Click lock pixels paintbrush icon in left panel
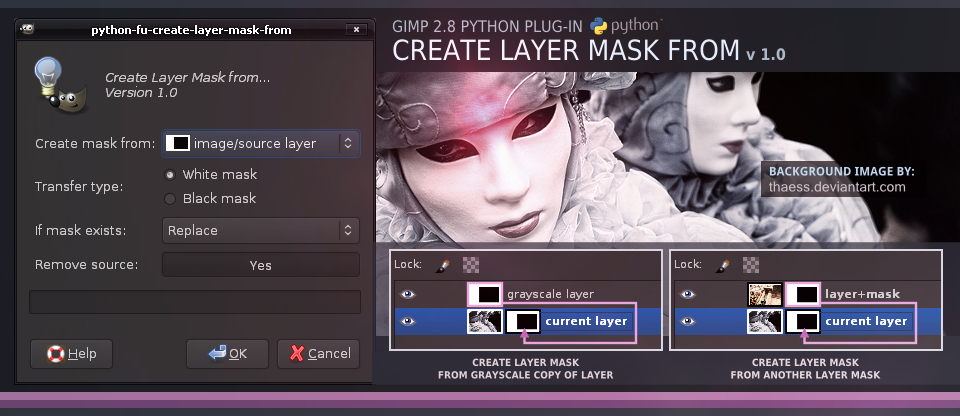 point(444,265)
